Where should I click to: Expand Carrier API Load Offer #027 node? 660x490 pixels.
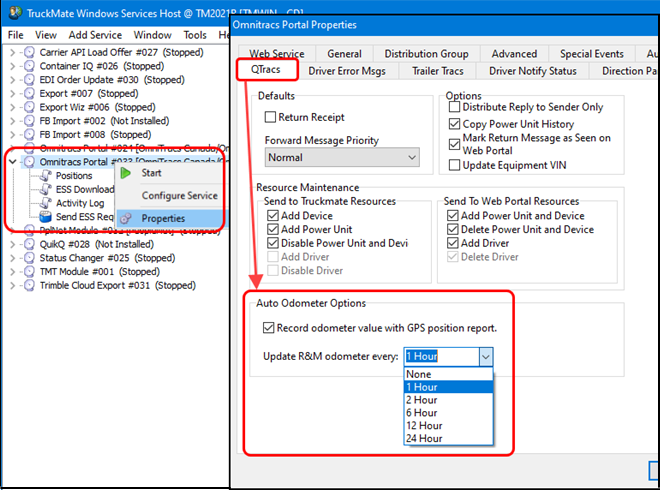pos(12,53)
